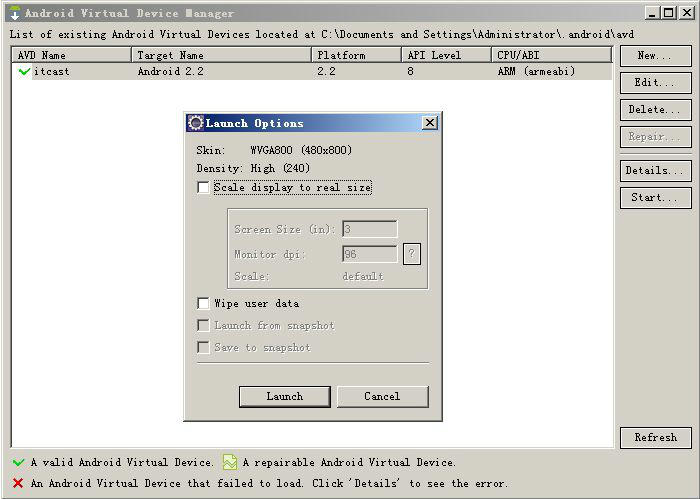Sort by Target Name column header
The width and height of the screenshot is (700, 499).
coord(221,55)
